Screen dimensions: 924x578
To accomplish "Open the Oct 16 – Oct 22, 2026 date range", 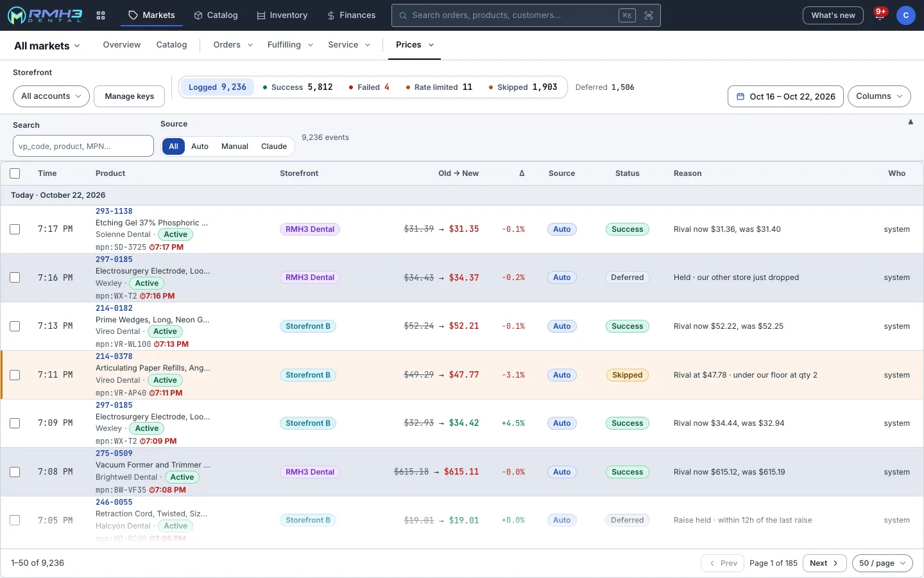I will (x=785, y=96).
